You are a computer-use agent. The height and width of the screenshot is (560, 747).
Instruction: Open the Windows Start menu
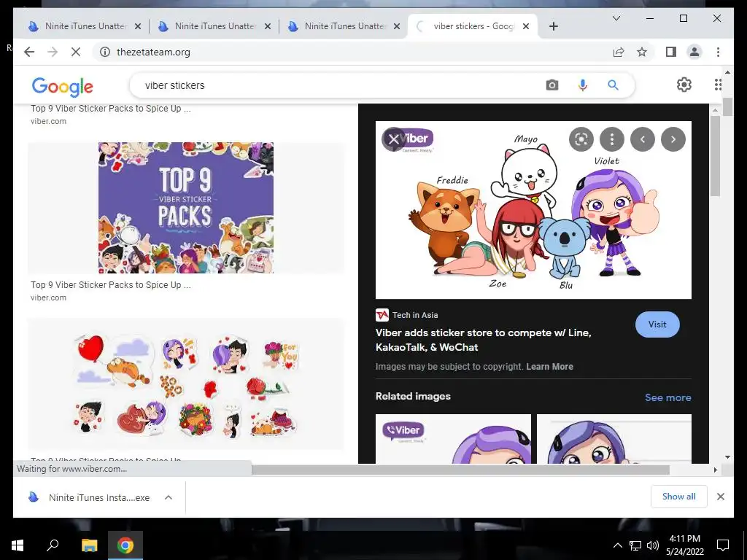pos(18,545)
